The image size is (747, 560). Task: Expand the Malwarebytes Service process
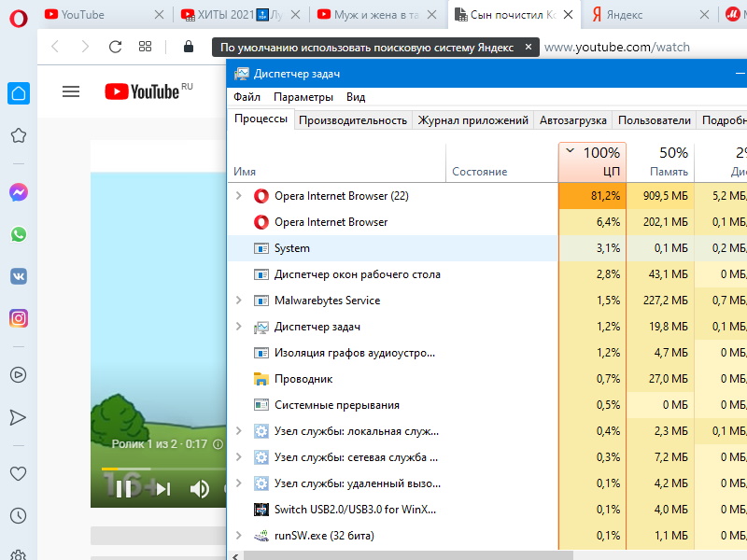coord(239,300)
